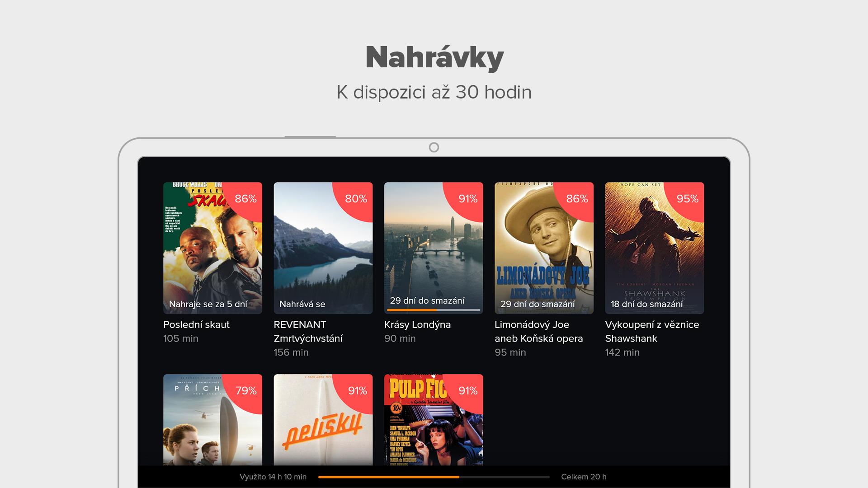Open the Limonádový Joe poster thumbnail

[544, 248]
